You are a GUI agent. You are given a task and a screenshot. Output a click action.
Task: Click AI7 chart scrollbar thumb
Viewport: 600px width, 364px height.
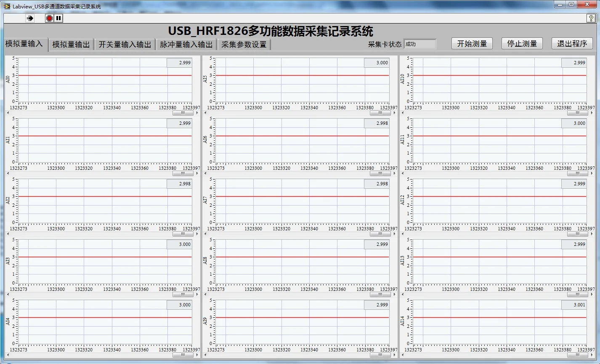[x=380, y=234]
